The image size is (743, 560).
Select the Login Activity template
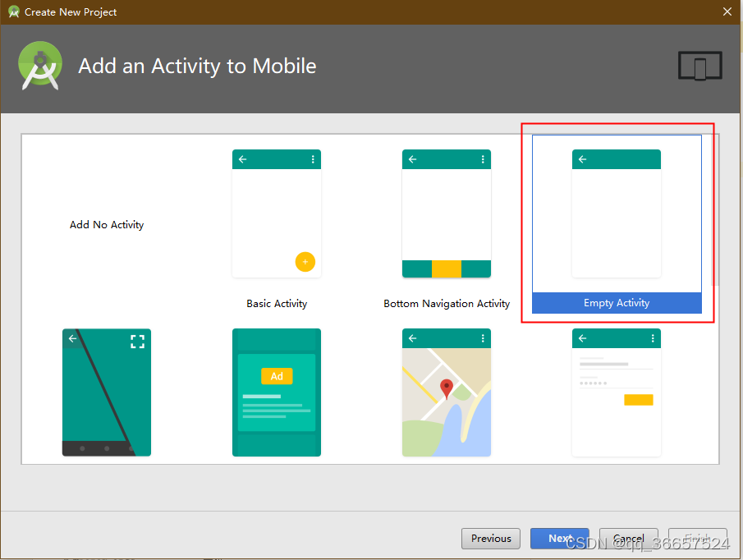[617, 392]
